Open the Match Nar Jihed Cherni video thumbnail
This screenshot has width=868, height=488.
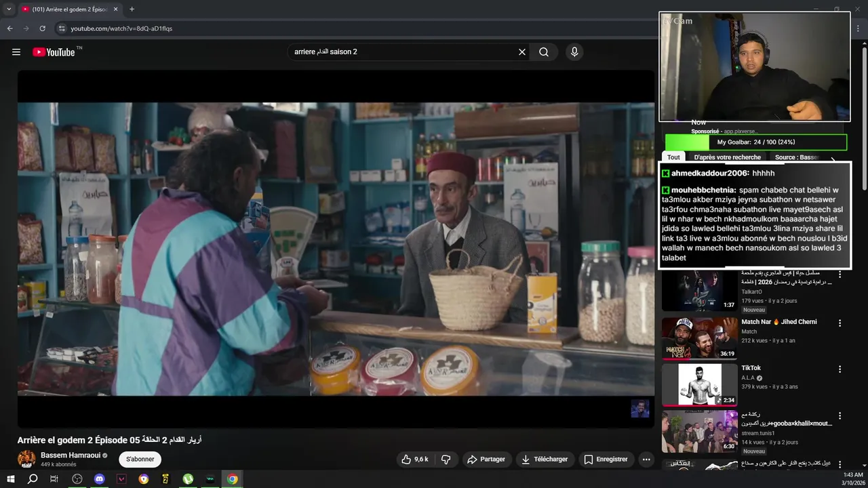click(x=699, y=338)
